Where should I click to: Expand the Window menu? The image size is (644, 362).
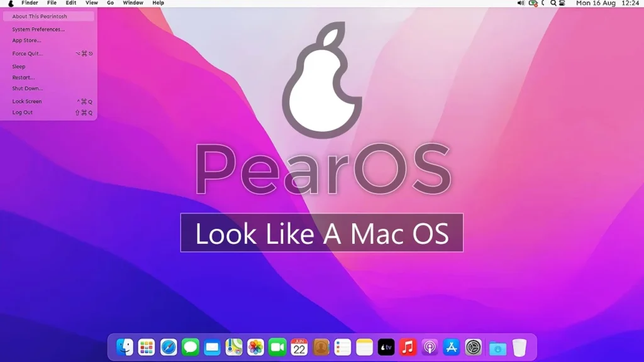tap(133, 3)
